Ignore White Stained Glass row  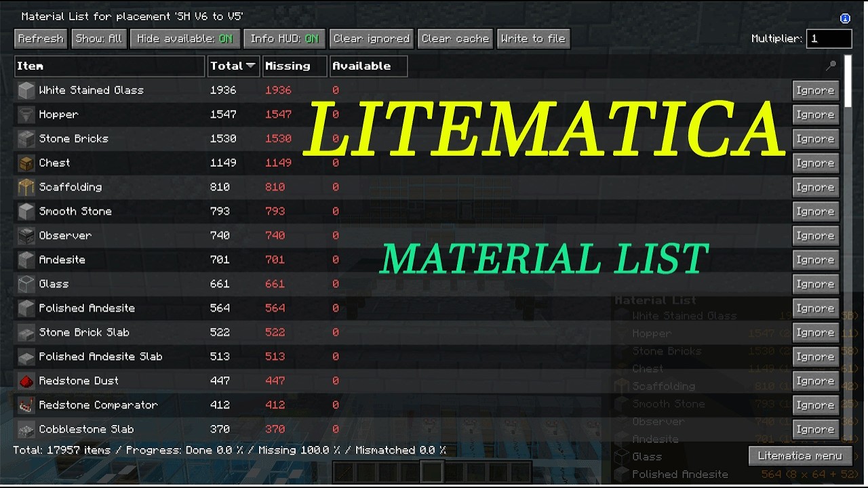pos(816,90)
